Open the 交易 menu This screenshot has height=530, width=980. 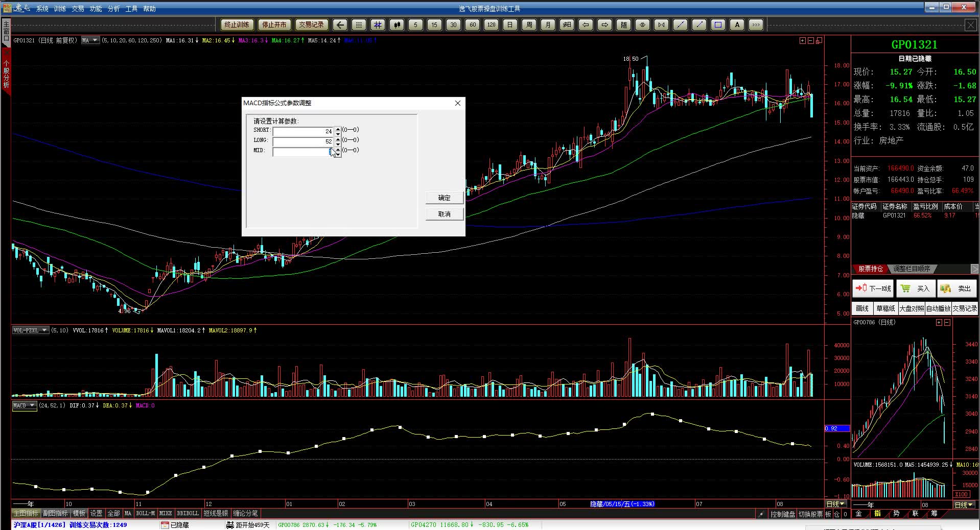pyautogui.click(x=78, y=9)
